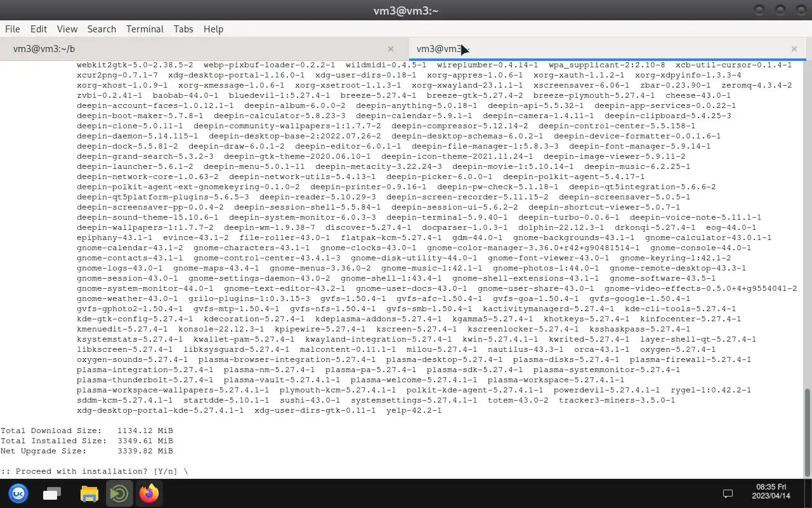The image size is (812, 508).
Task: Click the window close button in title bar
Action: [x=801, y=10]
